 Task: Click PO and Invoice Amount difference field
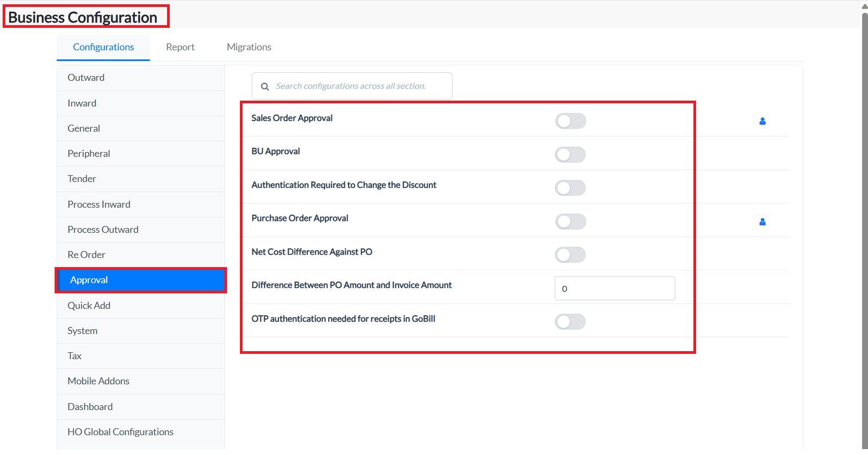[615, 289]
